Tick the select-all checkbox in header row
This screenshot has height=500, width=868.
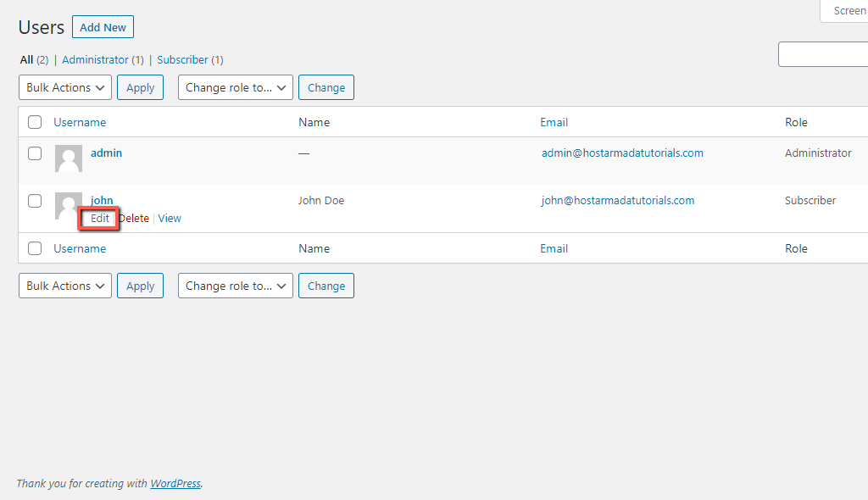[35, 122]
